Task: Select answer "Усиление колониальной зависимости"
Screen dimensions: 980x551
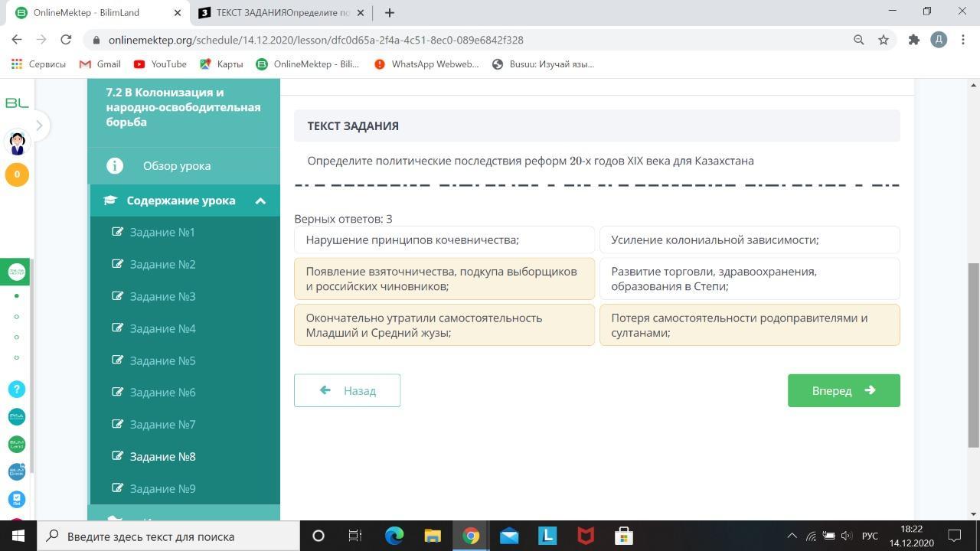Action: pyautogui.click(x=749, y=240)
